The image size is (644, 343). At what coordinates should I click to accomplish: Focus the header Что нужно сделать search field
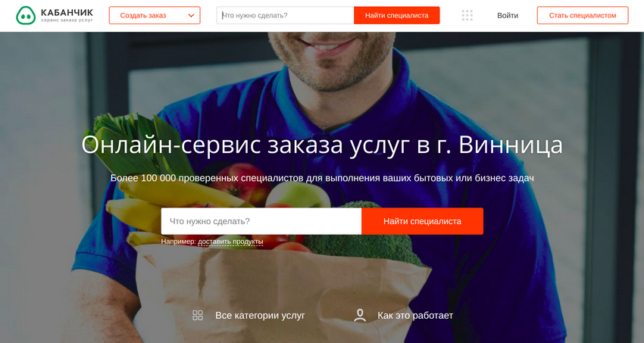tap(285, 16)
